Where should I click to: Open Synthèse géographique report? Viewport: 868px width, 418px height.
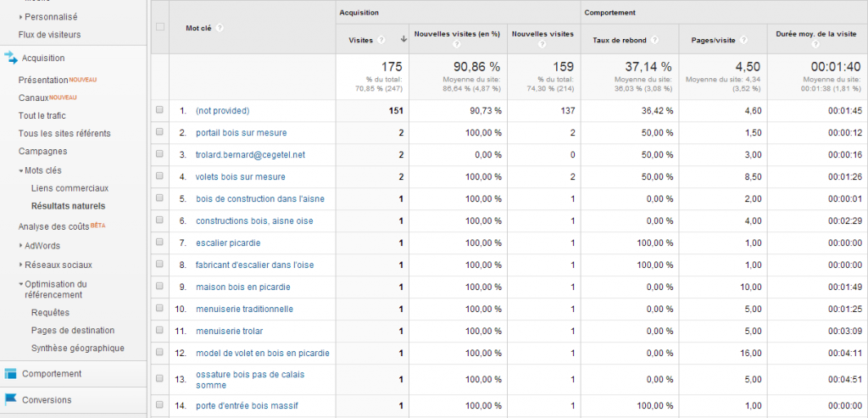pos(77,348)
